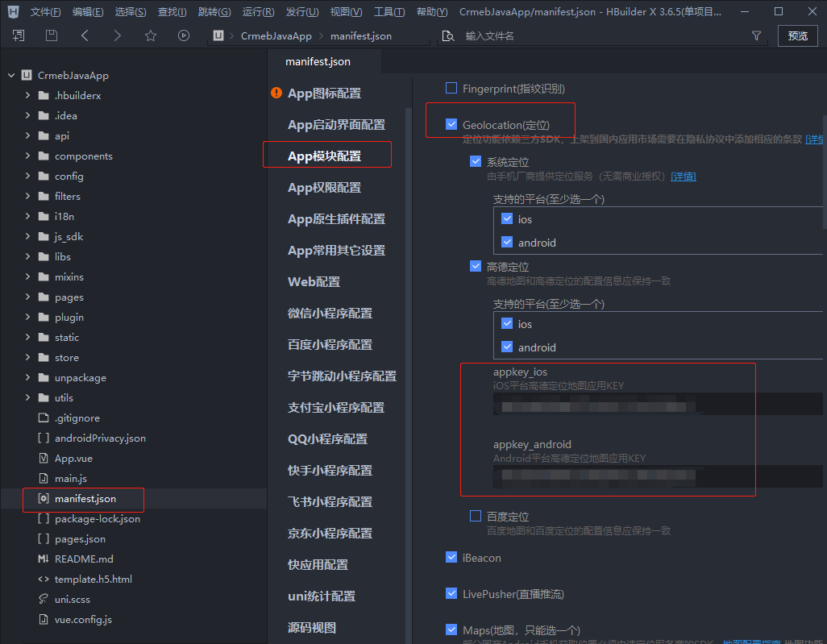Click the package-lock.json file icon
The height and width of the screenshot is (644, 827).
coord(44,518)
